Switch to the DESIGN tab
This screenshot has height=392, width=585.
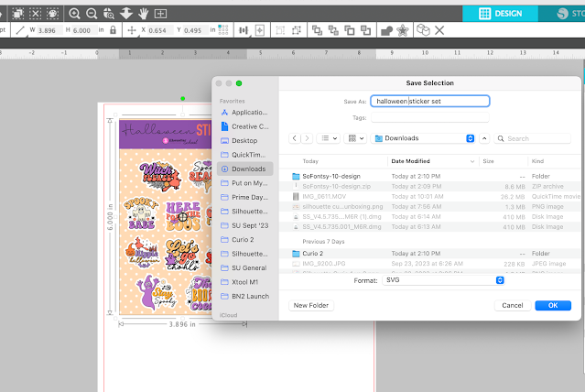pyautogui.click(x=500, y=14)
